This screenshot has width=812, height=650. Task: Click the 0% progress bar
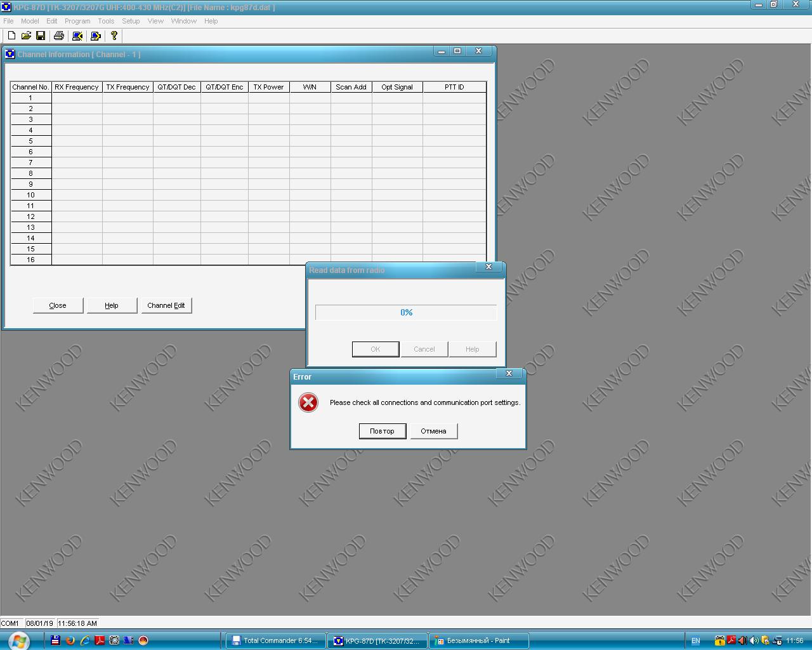click(406, 312)
